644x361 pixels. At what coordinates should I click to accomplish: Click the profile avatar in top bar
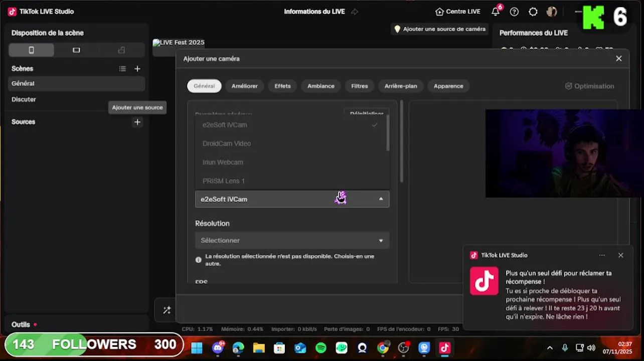pyautogui.click(x=552, y=12)
